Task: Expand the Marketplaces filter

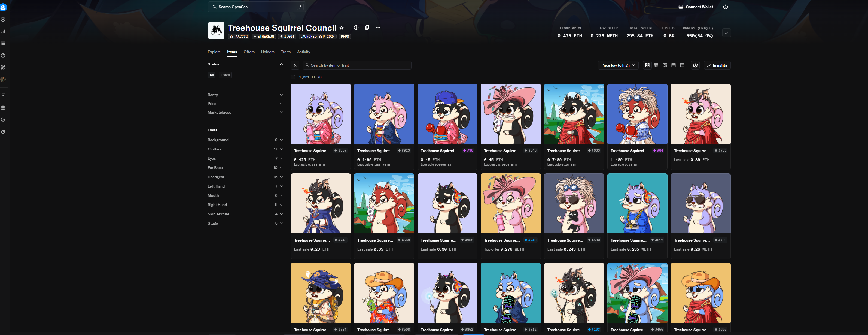Action: (x=245, y=112)
